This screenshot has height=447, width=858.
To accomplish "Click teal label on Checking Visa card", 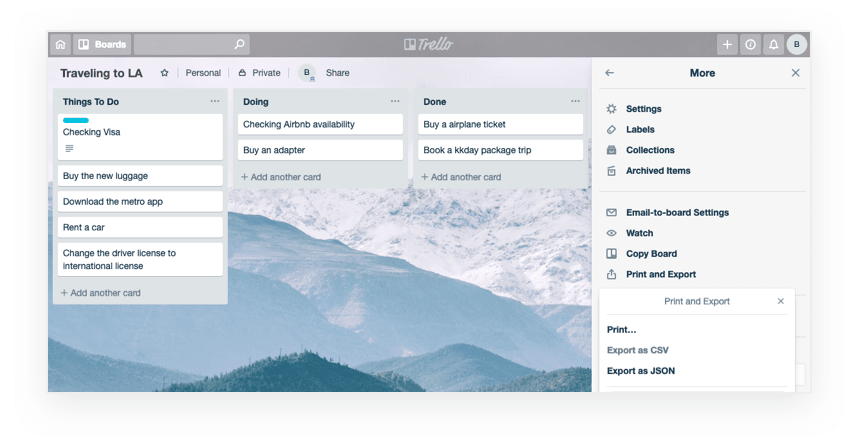I will (x=76, y=120).
